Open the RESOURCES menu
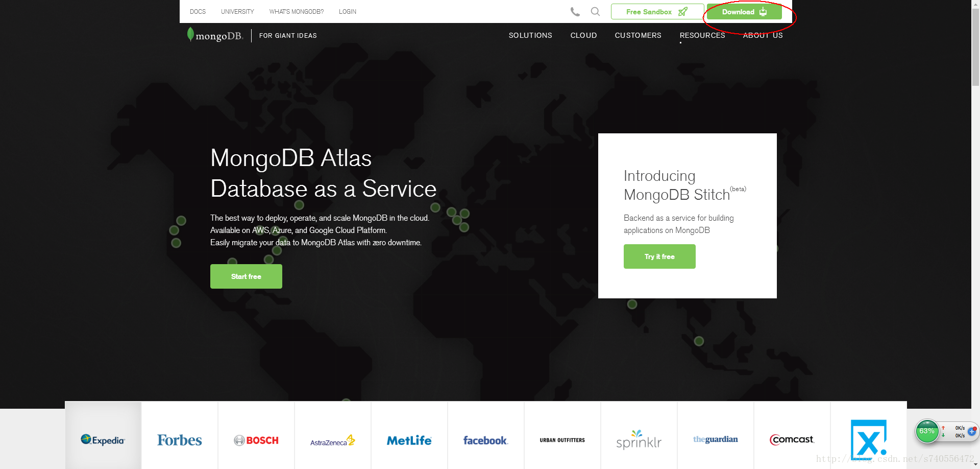 702,35
